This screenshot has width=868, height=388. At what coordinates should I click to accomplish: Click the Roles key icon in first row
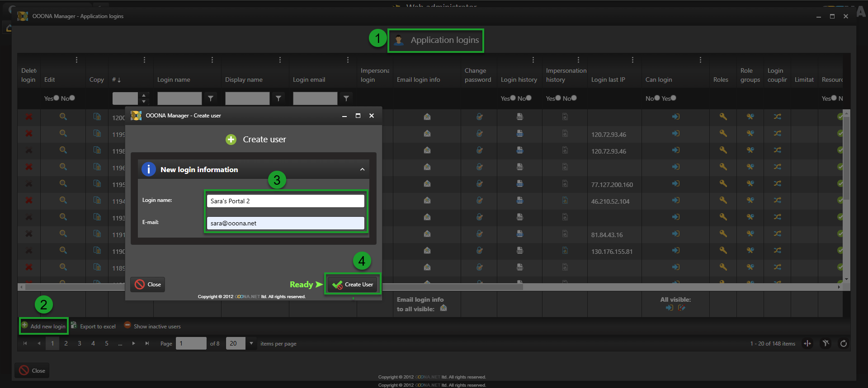tap(723, 117)
